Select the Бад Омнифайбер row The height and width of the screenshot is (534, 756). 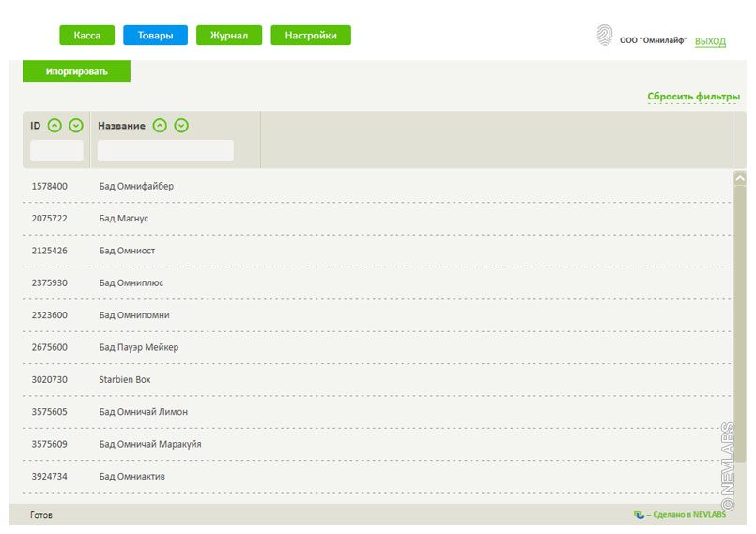pyautogui.click(x=136, y=186)
